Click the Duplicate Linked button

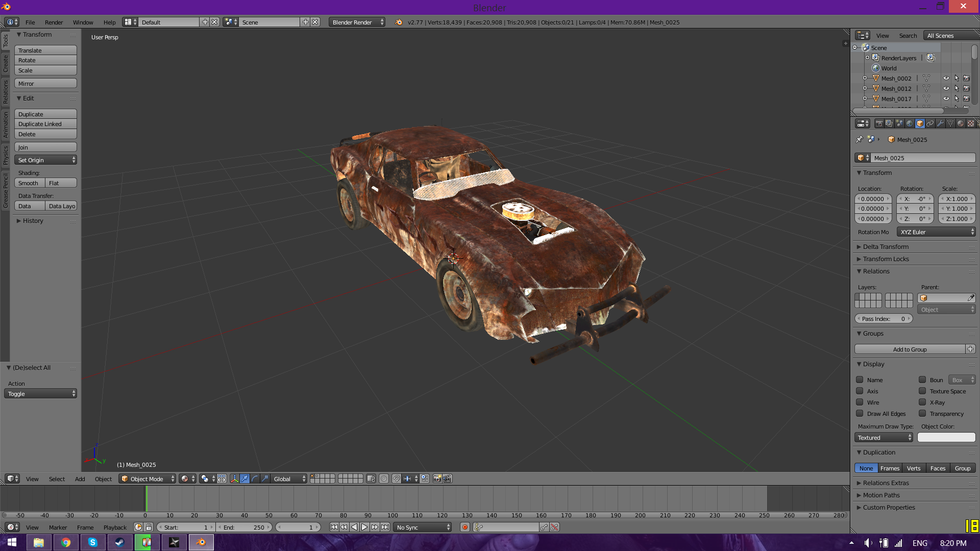45,124
